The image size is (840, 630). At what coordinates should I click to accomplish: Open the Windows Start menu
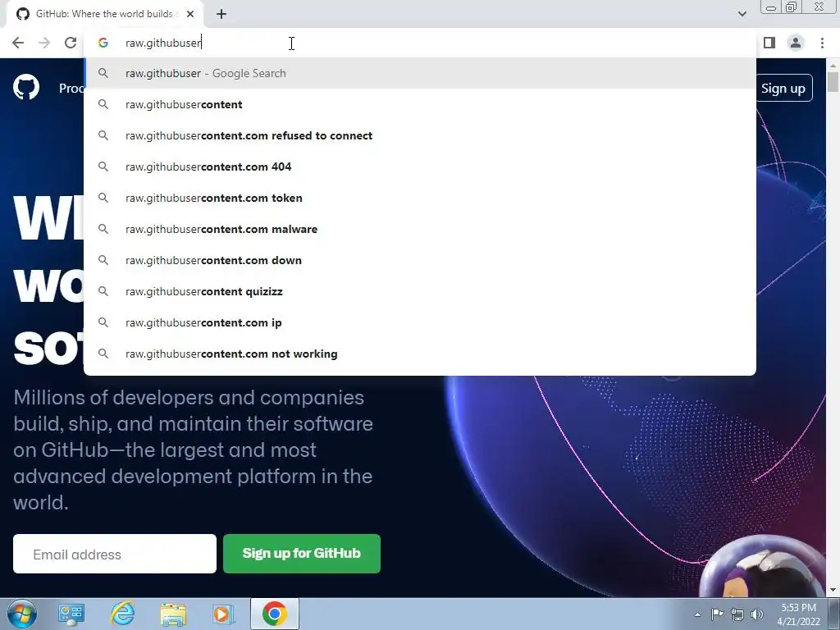coord(22,614)
